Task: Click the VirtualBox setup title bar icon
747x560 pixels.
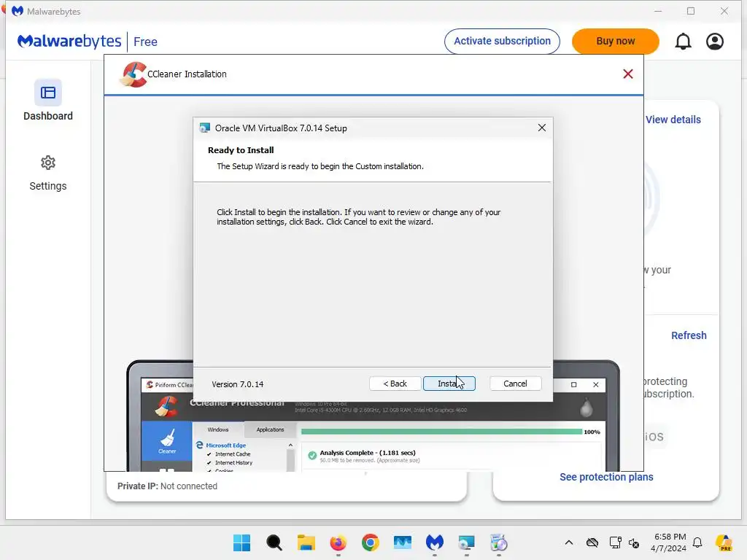Action: click(x=205, y=128)
